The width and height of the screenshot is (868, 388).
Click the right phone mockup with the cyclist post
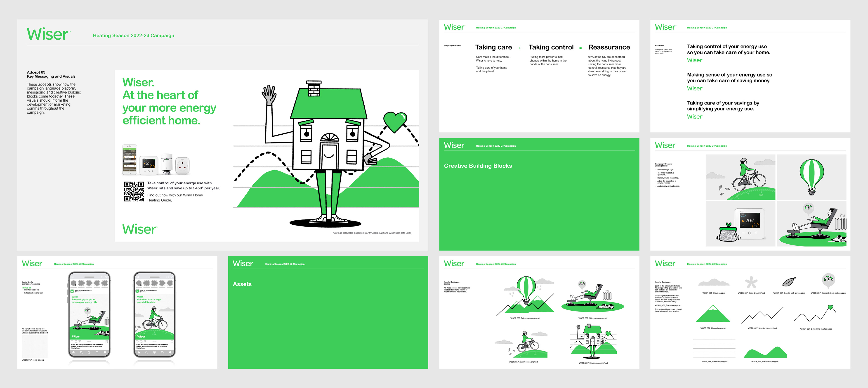(x=154, y=314)
